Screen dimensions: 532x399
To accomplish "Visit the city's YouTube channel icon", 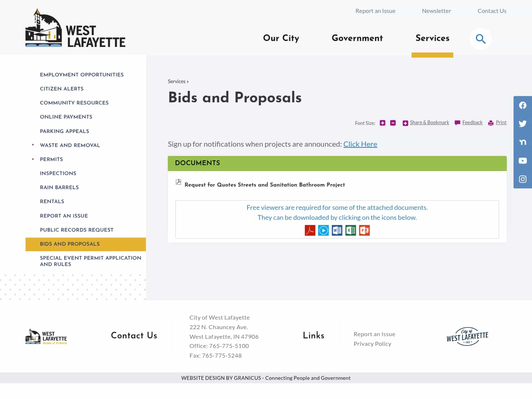I will [x=522, y=161].
